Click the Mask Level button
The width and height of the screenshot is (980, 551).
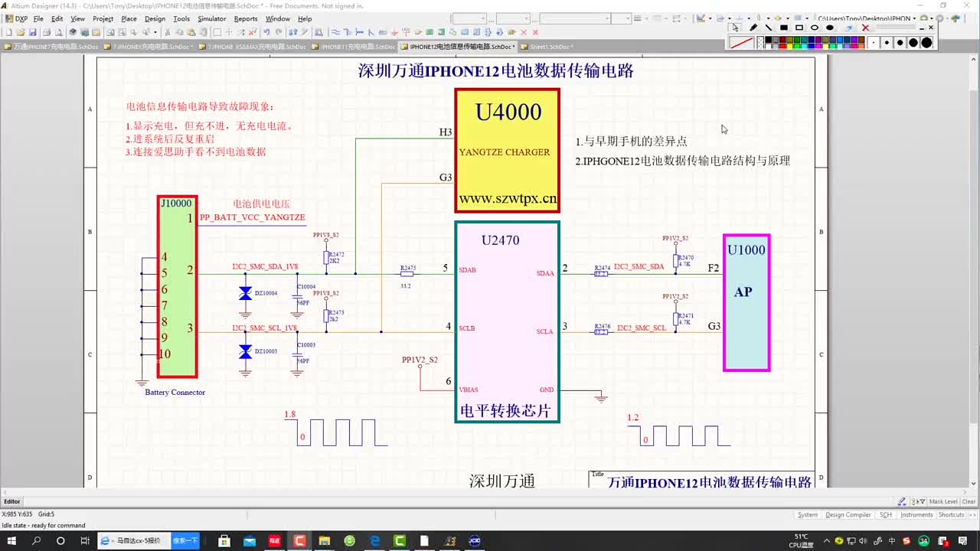point(942,501)
